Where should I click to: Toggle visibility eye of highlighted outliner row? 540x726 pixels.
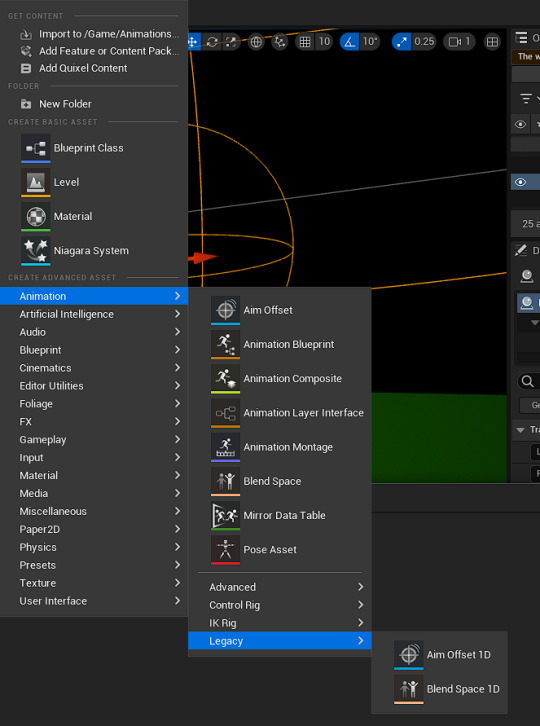tap(521, 182)
